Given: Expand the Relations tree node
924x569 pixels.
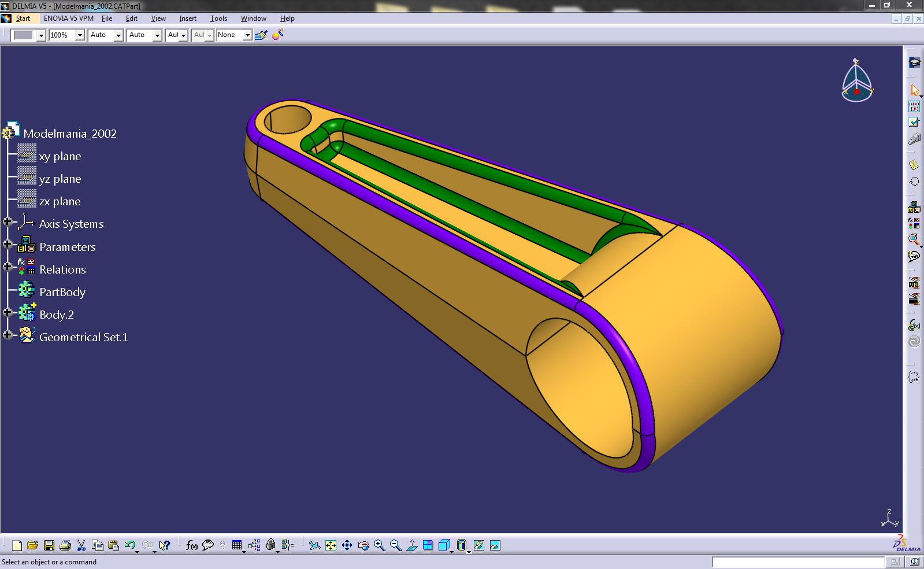Looking at the screenshot, I should (8, 267).
